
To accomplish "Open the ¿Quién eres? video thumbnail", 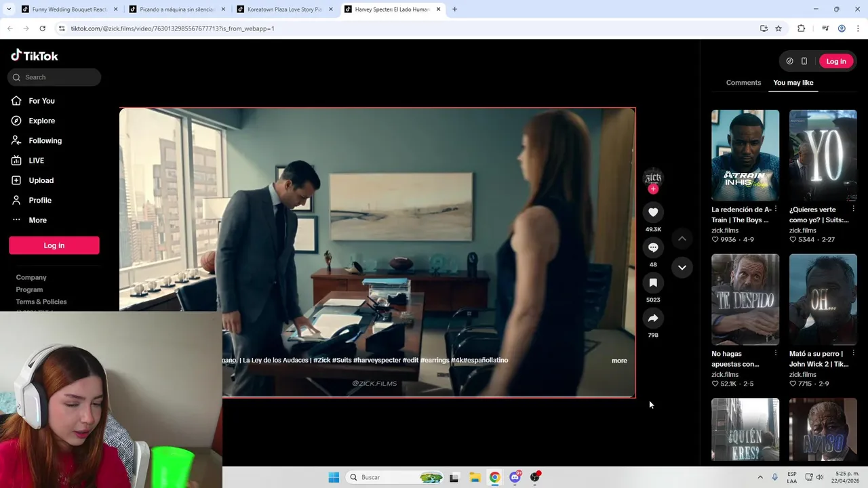I will tap(745, 430).
